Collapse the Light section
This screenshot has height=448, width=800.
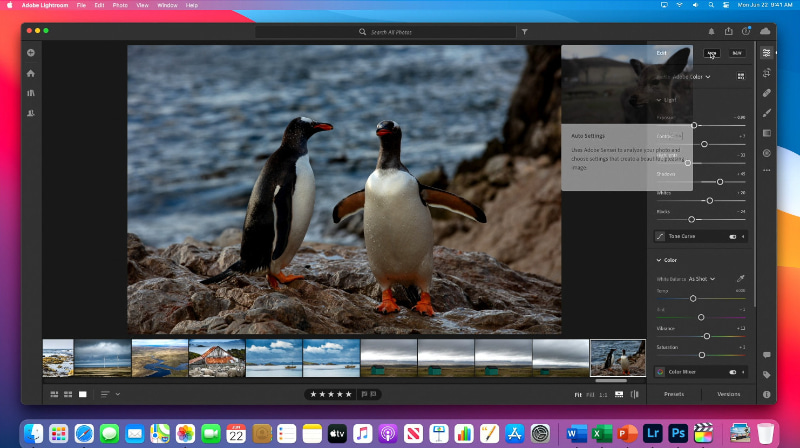[659, 100]
